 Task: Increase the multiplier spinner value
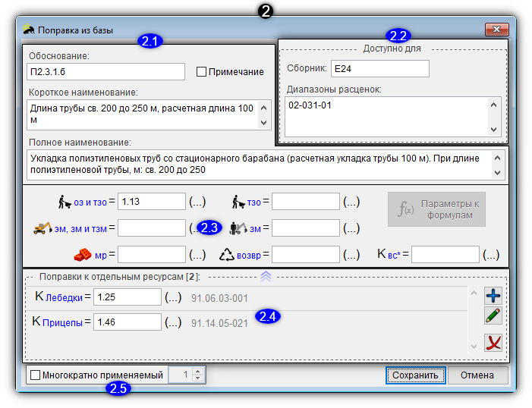tap(198, 372)
